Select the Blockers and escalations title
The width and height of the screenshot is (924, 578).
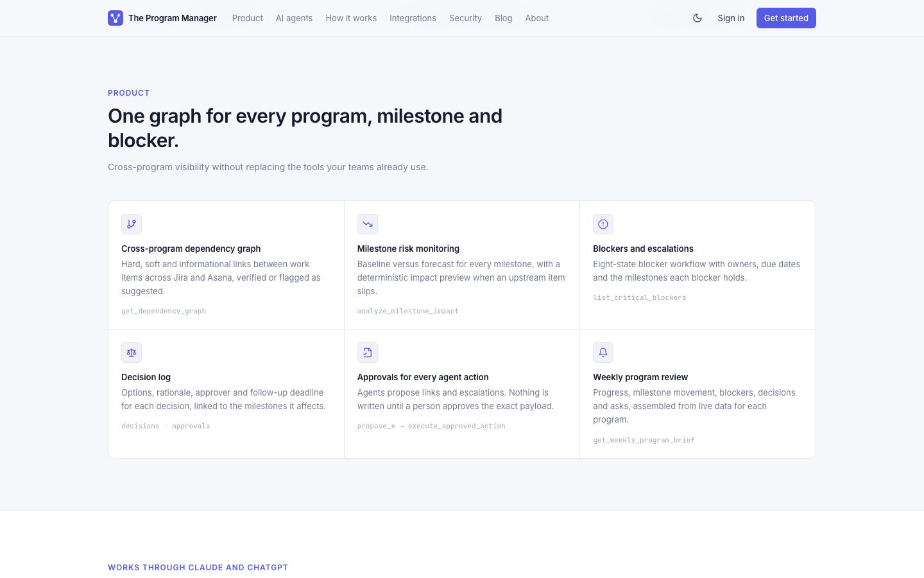(x=643, y=249)
